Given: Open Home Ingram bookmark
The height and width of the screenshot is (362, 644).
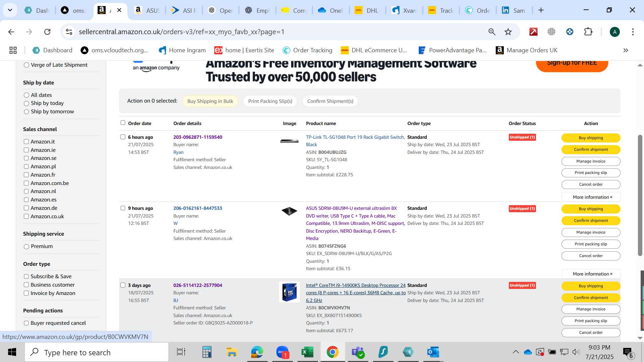Looking at the screenshot, I should [x=182, y=50].
